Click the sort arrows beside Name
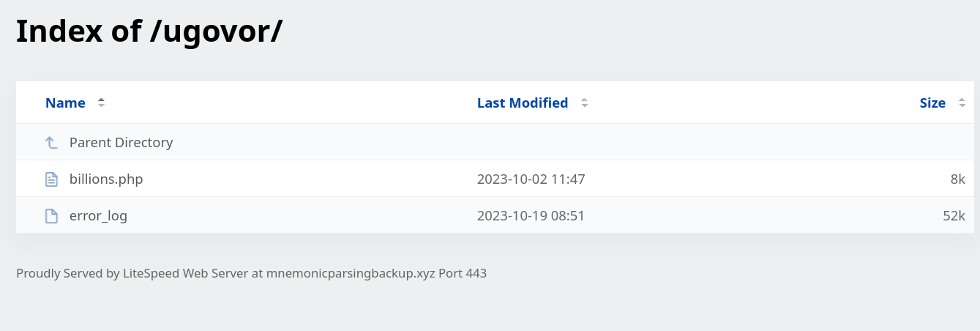This screenshot has width=980, height=331. tap(101, 103)
